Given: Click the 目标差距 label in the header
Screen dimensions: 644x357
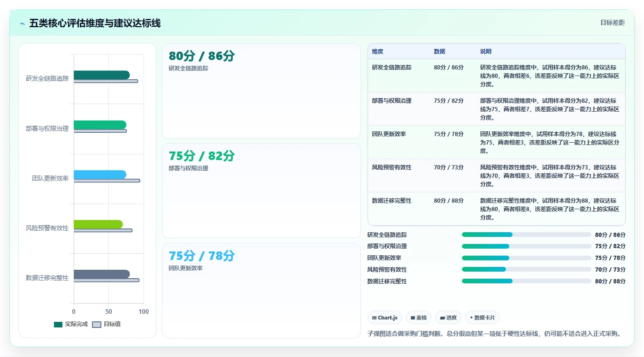Looking at the screenshot, I should 613,23.
